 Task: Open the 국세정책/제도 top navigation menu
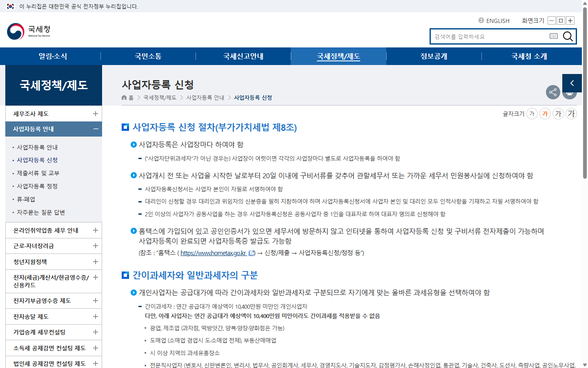tap(339, 56)
